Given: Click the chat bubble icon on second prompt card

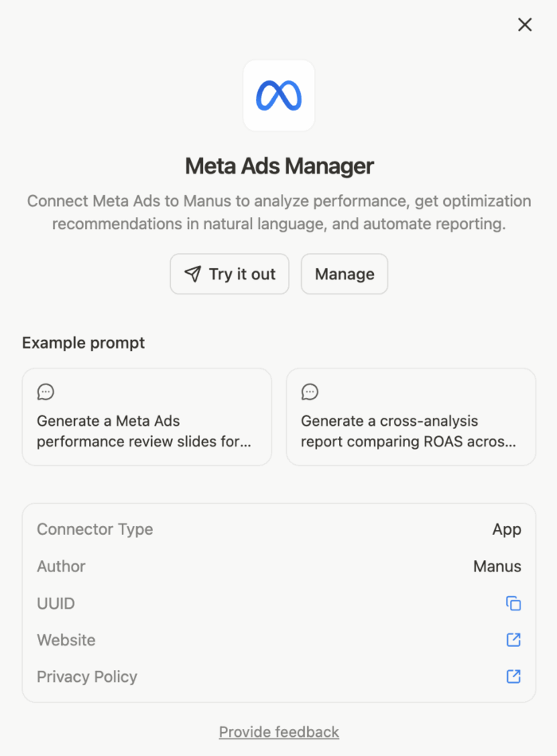Looking at the screenshot, I should (x=310, y=392).
